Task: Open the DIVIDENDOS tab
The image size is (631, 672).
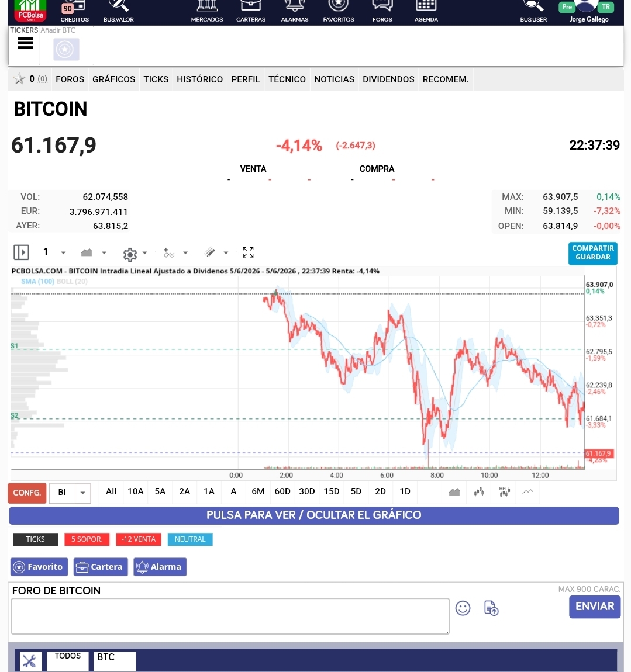Action: point(388,79)
